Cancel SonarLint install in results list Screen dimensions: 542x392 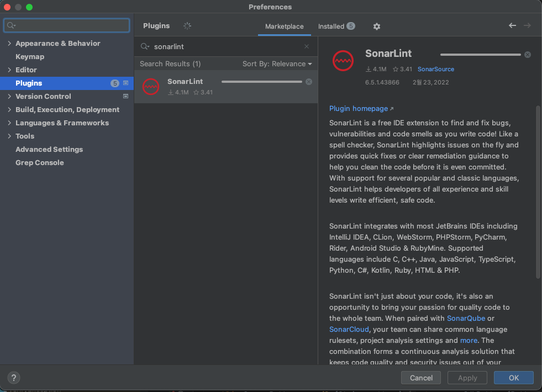309,82
